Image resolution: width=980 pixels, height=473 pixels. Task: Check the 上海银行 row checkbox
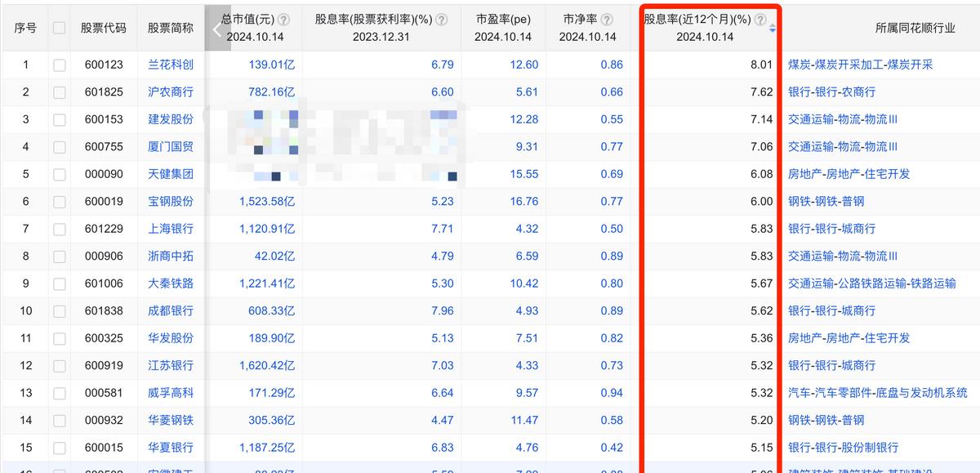tap(59, 229)
